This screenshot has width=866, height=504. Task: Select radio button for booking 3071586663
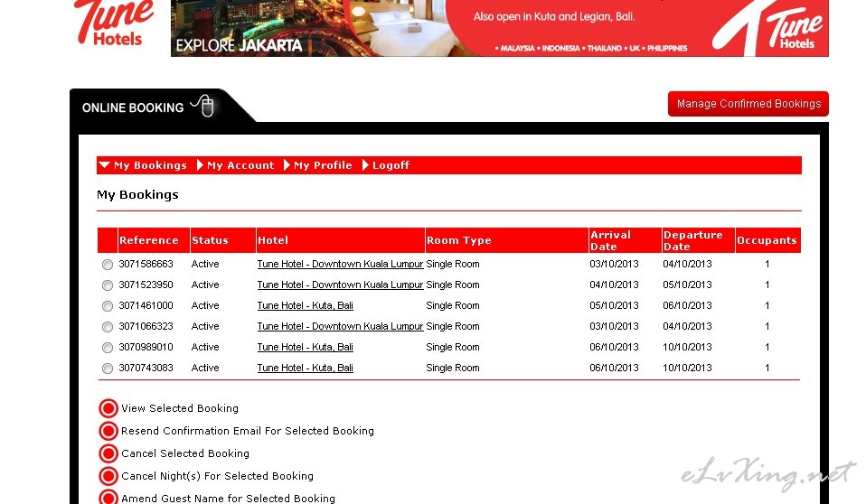point(108,265)
